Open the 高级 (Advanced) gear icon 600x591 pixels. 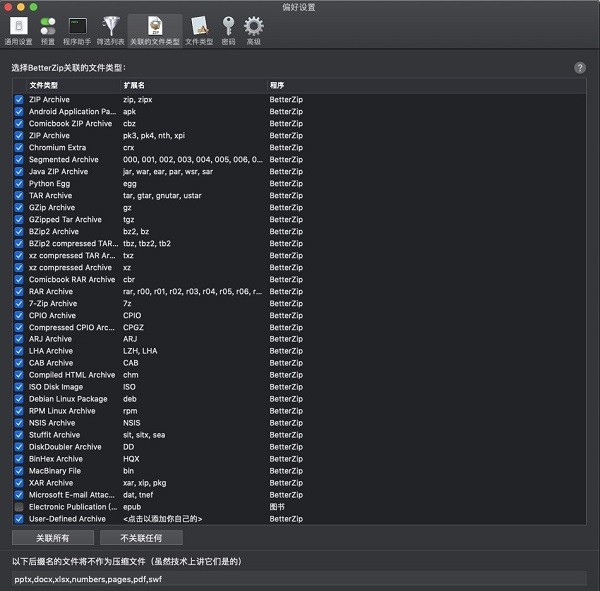254,30
